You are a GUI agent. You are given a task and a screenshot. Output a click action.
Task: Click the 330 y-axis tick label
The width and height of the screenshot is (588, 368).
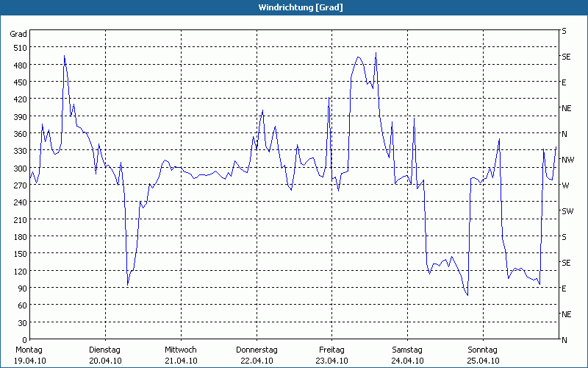click(21, 151)
